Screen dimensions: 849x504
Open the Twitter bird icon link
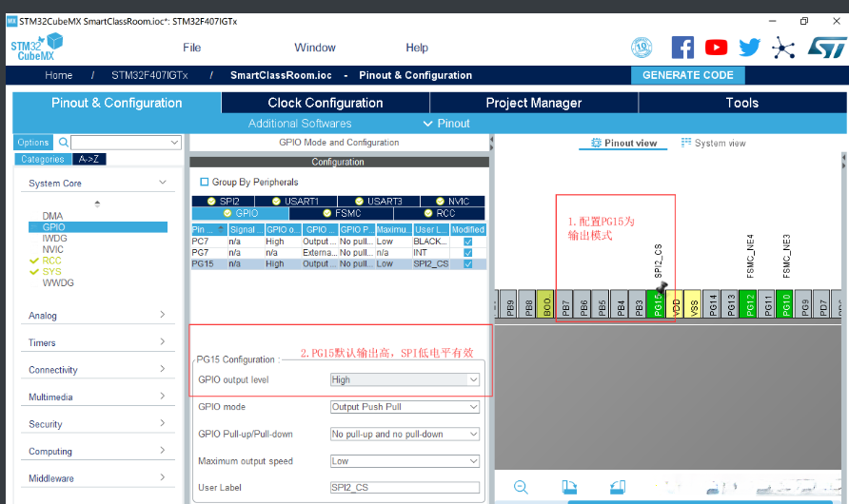click(x=749, y=48)
